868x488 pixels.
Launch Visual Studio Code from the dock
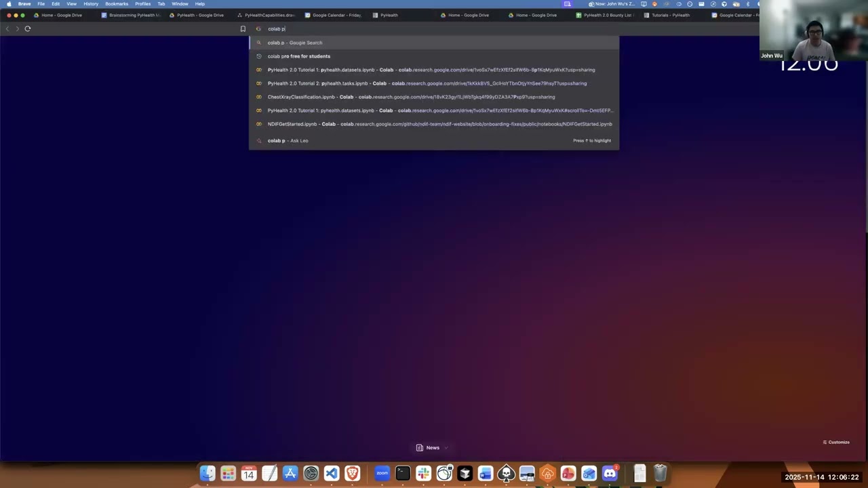click(332, 473)
